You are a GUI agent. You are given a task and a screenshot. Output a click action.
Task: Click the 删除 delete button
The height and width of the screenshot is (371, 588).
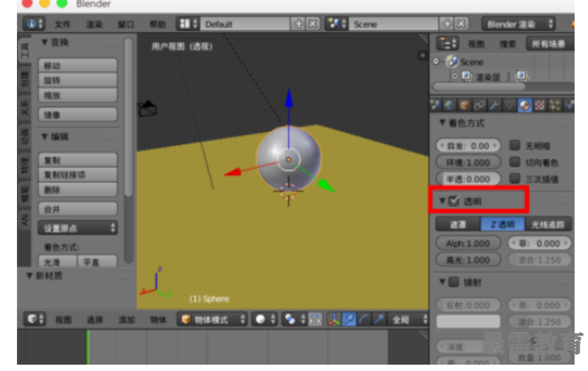click(x=78, y=190)
